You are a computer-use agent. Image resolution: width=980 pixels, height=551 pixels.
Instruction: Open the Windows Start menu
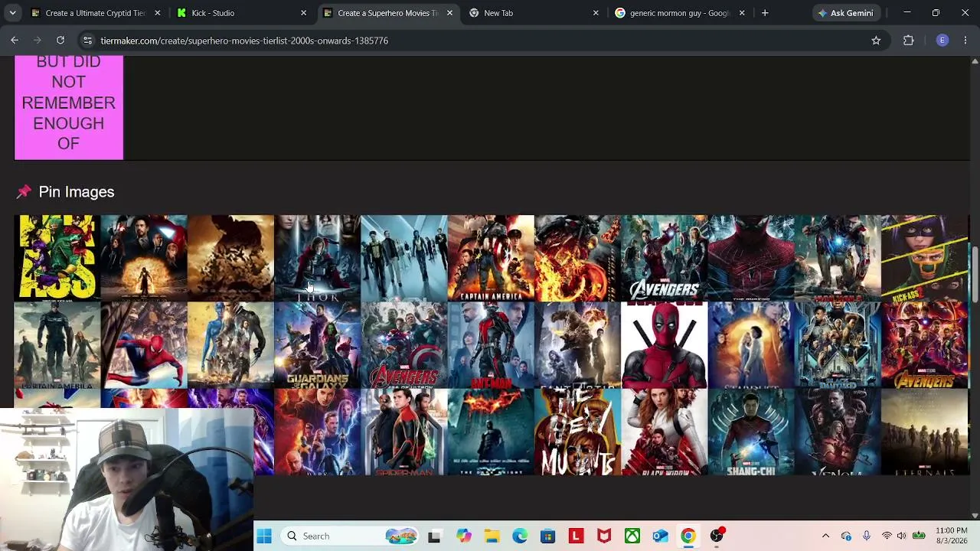tap(264, 536)
